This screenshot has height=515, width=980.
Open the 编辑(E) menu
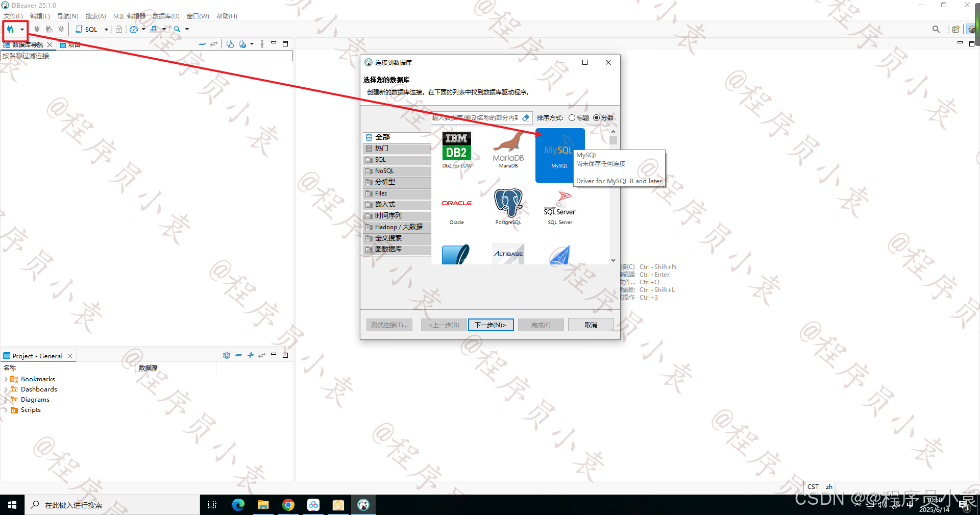point(40,16)
